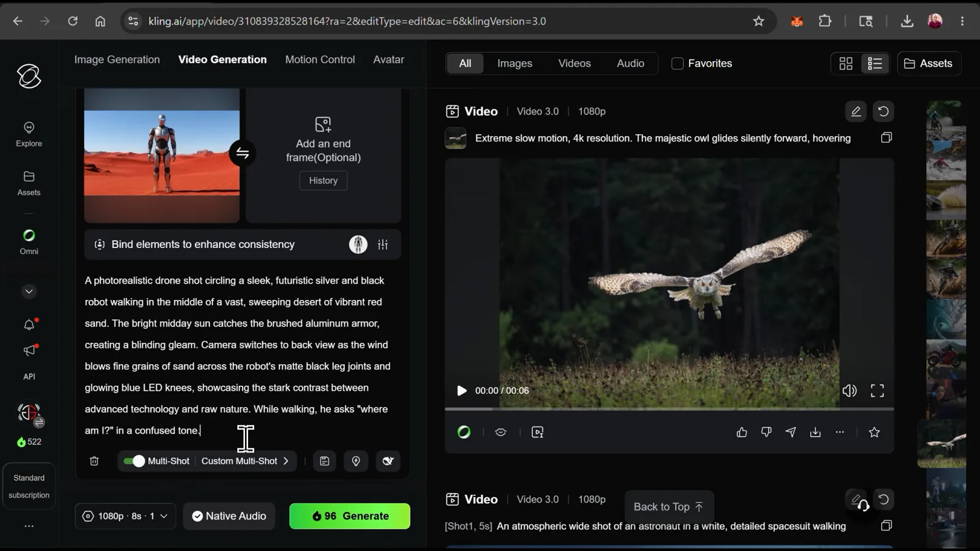
Task: Click the green Generate button
Action: tap(350, 516)
